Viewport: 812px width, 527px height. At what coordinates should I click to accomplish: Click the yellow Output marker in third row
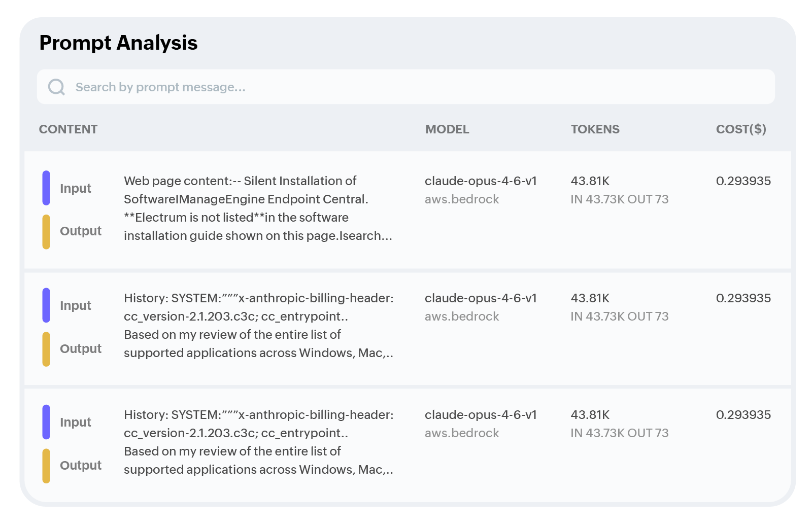[x=46, y=466]
